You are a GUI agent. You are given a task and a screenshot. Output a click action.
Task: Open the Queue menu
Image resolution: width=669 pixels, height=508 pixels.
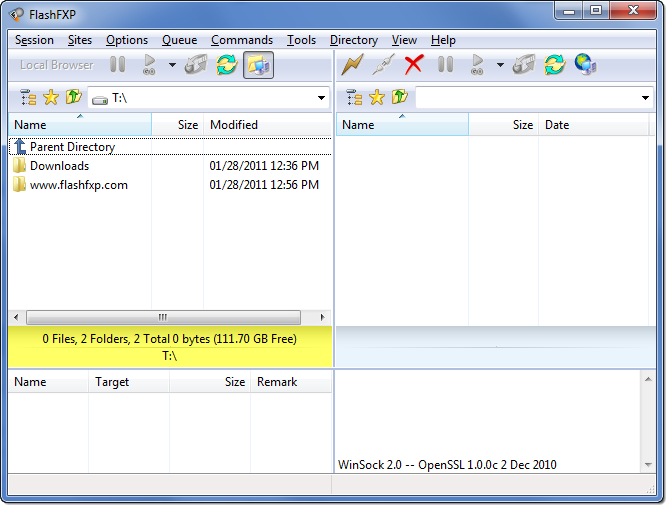(x=179, y=40)
